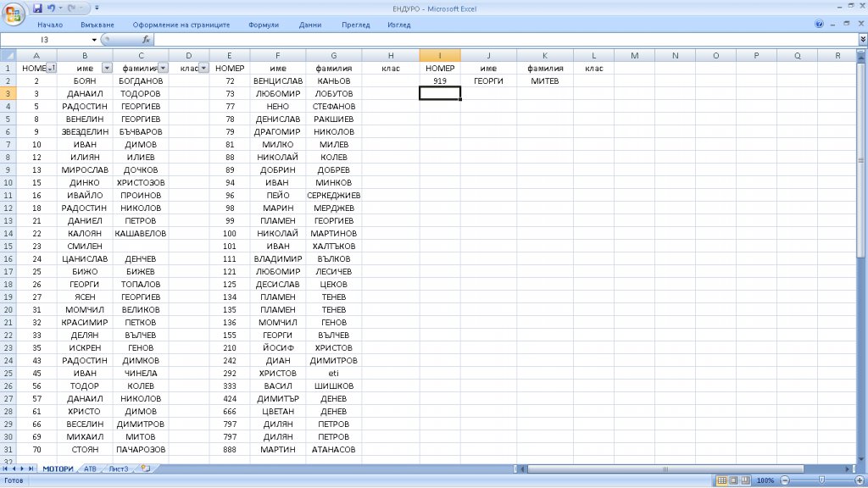Screen dimensions: 868x488
Task: Click the zoom in plus icon
Action: pyautogui.click(x=859, y=480)
